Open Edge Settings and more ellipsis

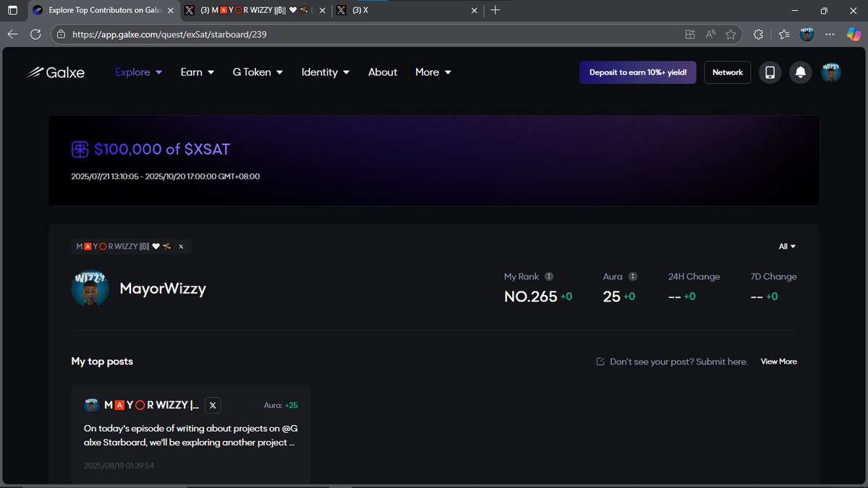[x=830, y=34]
